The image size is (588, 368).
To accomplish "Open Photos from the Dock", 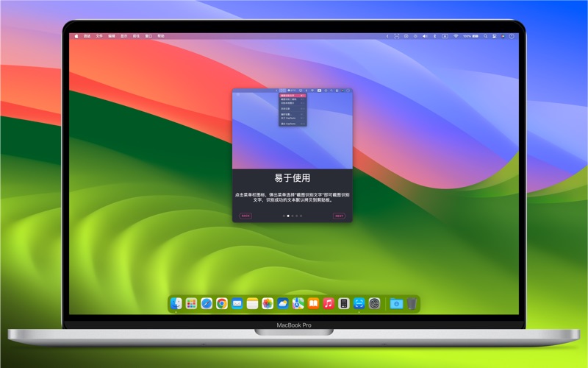I will pos(268,303).
